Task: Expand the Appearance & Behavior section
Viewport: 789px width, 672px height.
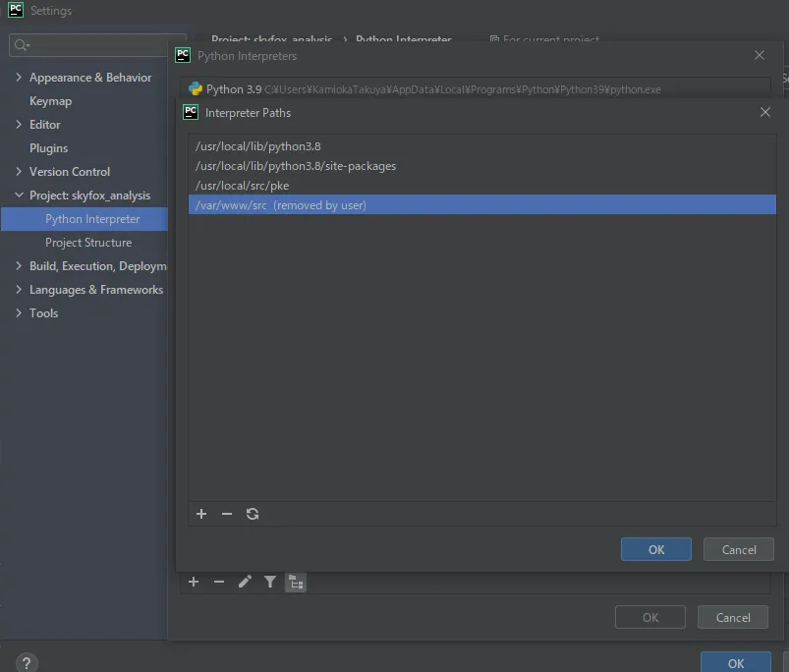Action: pos(19,78)
